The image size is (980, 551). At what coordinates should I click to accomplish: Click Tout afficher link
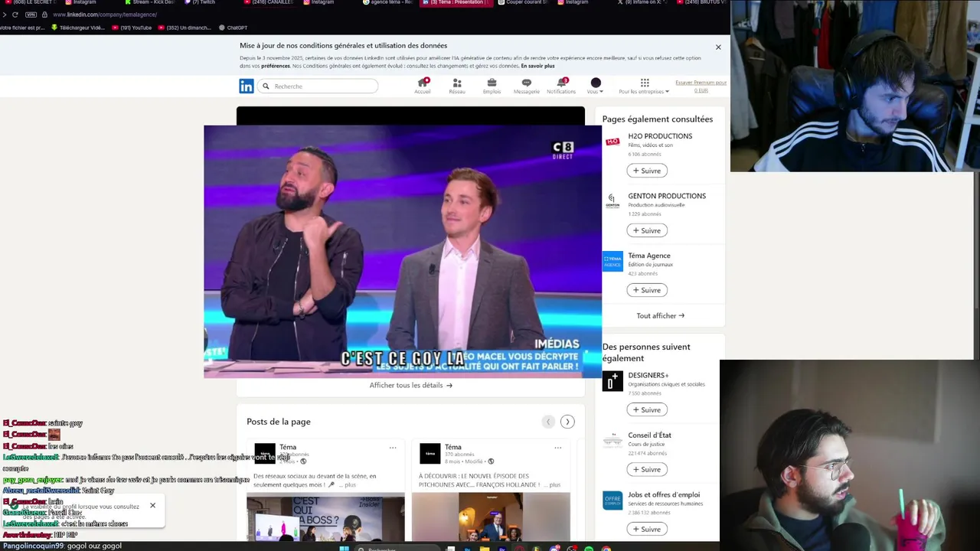(x=660, y=315)
